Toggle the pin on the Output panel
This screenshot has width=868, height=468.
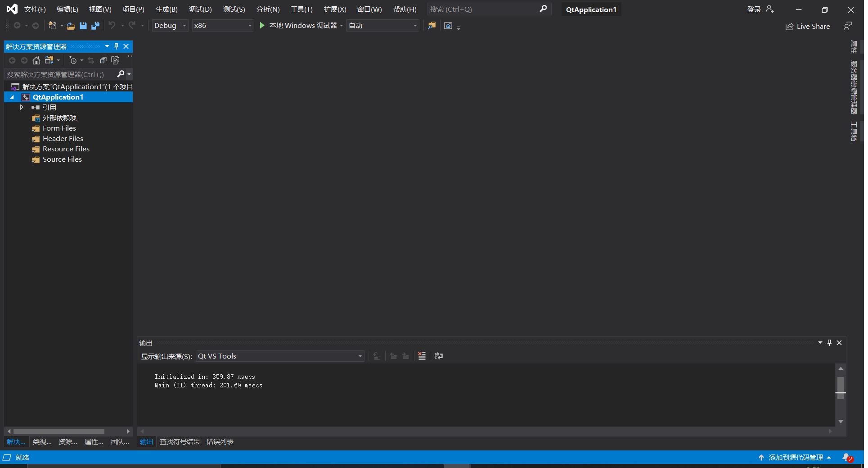(829, 342)
